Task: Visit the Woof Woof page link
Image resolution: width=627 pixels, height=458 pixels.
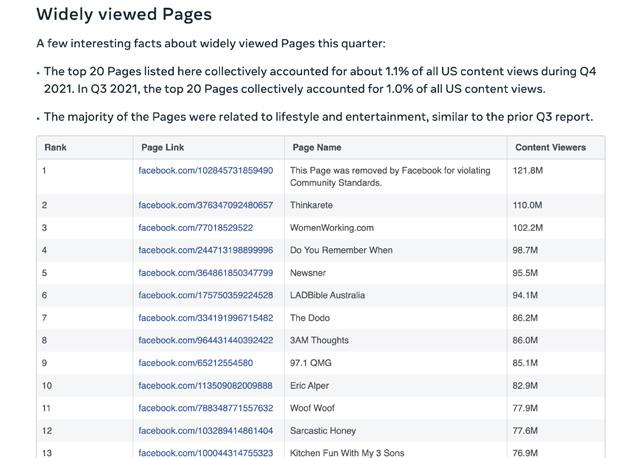Action: [206, 408]
